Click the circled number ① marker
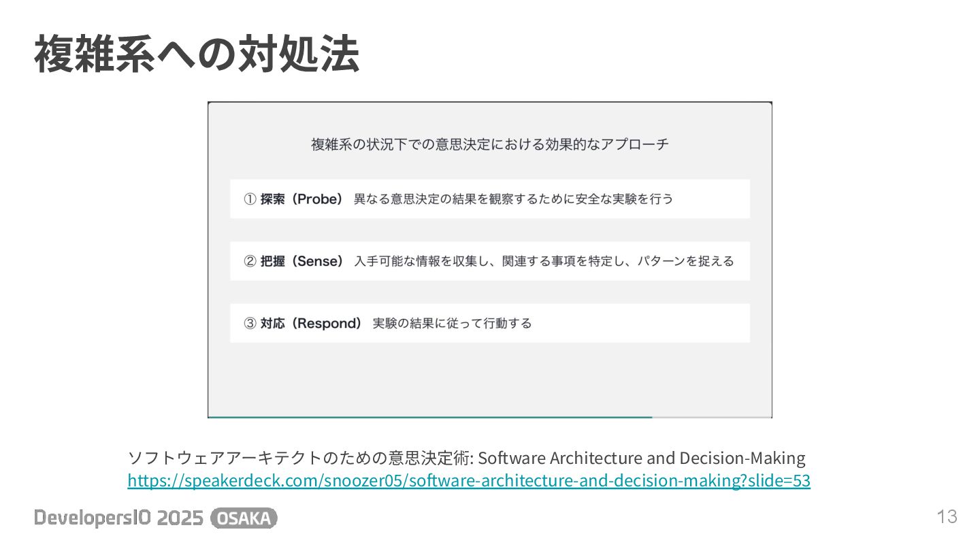The image size is (980, 551). pos(250,199)
